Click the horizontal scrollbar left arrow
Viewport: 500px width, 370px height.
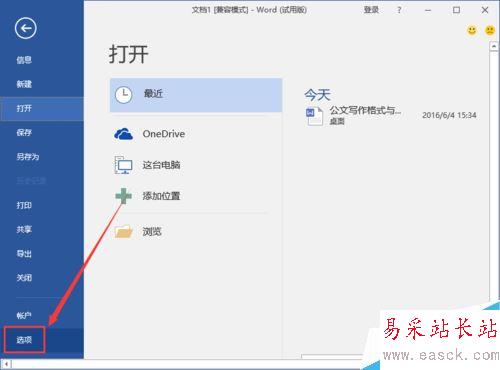click(x=6, y=364)
